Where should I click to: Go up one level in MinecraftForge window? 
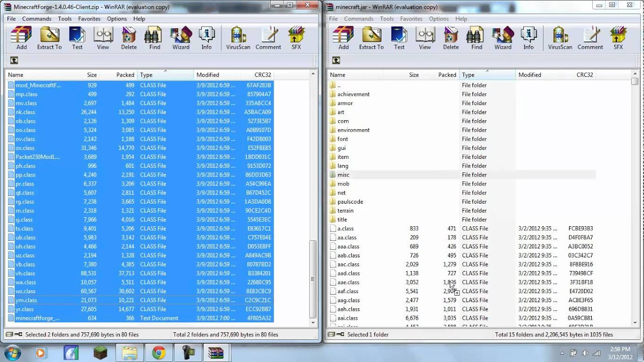pos(14,60)
